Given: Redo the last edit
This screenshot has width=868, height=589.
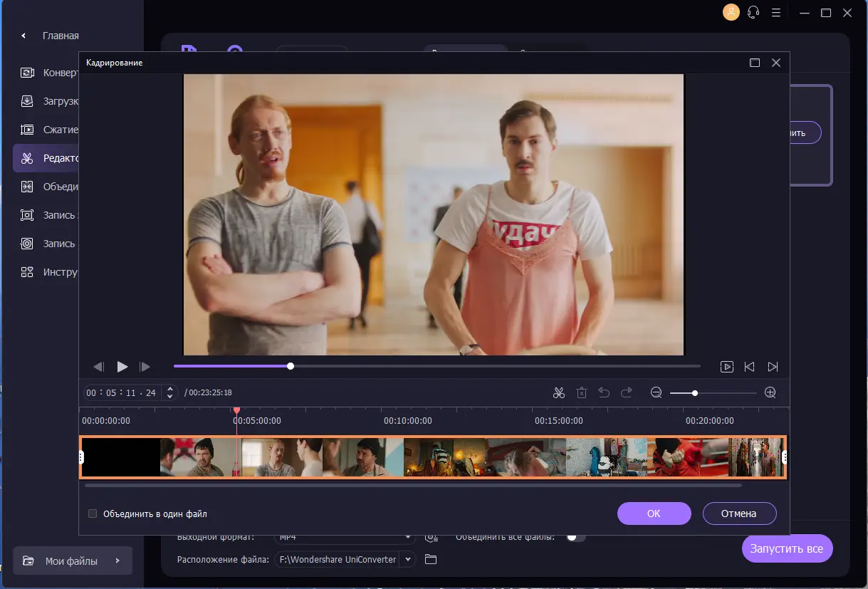Looking at the screenshot, I should (x=627, y=392).
